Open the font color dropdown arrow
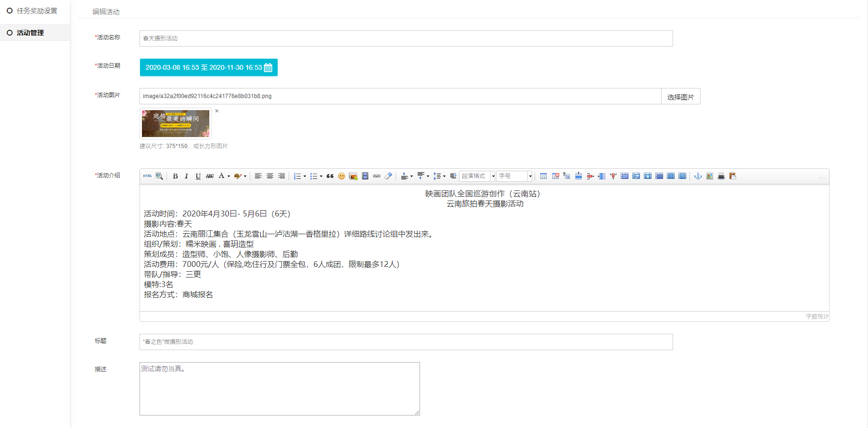Screen dimensions: 868x428 [229, 176]
